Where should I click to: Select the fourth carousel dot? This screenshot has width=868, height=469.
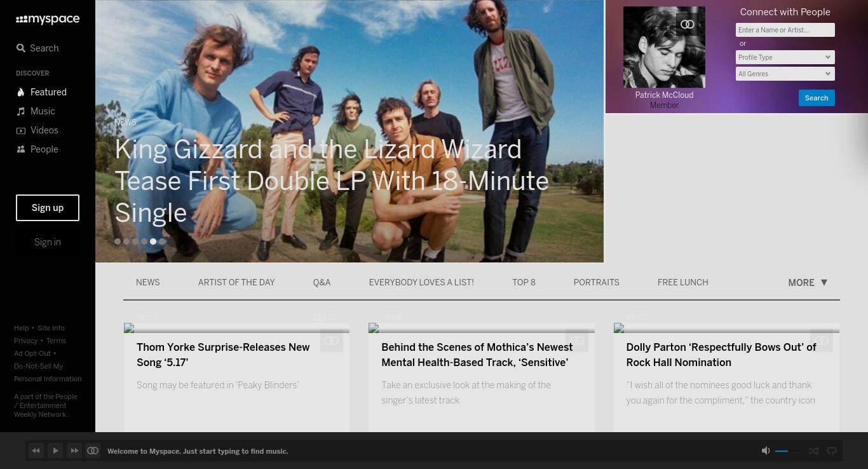click(144, 241)
